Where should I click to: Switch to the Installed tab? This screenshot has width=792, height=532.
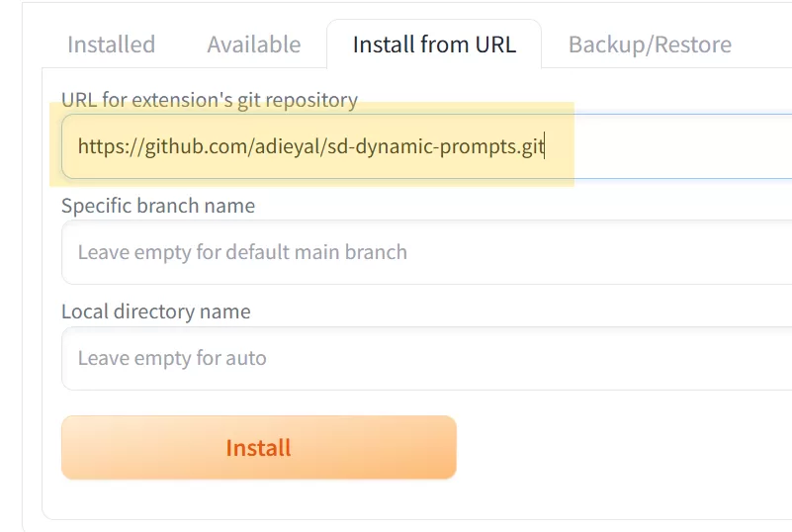(x=111, y=44)
